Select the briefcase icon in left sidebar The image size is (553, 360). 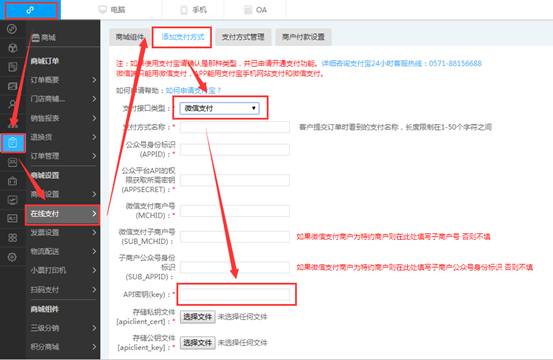(13, 181)
